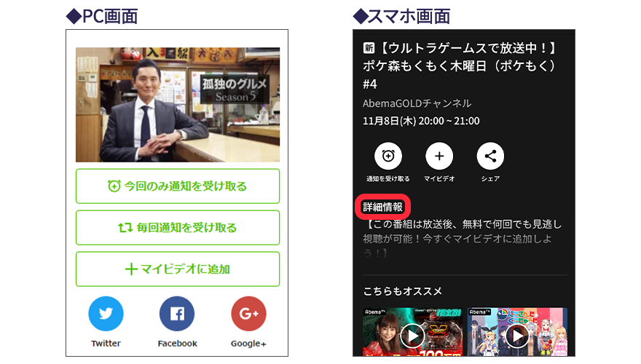Screen dimensions: 641x364
Task: Click 今回のみ通知を受け取る button
Action: coord(178,186)
